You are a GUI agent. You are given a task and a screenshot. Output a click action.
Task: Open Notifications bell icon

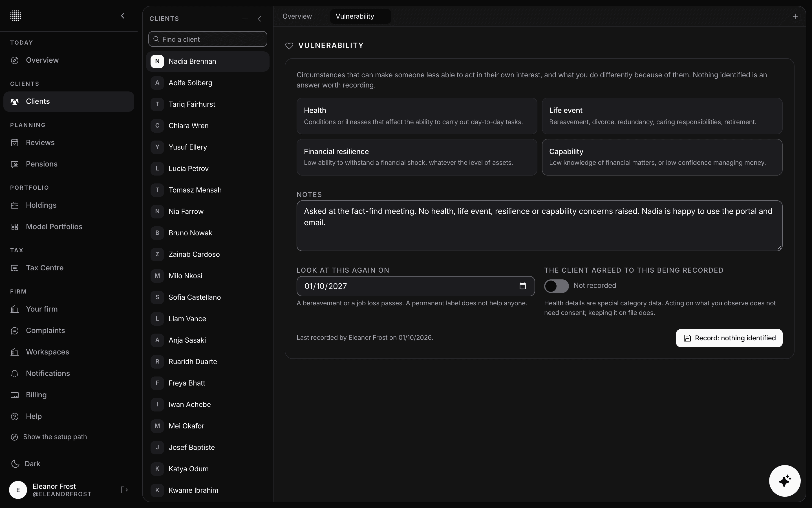pos(14,374)
